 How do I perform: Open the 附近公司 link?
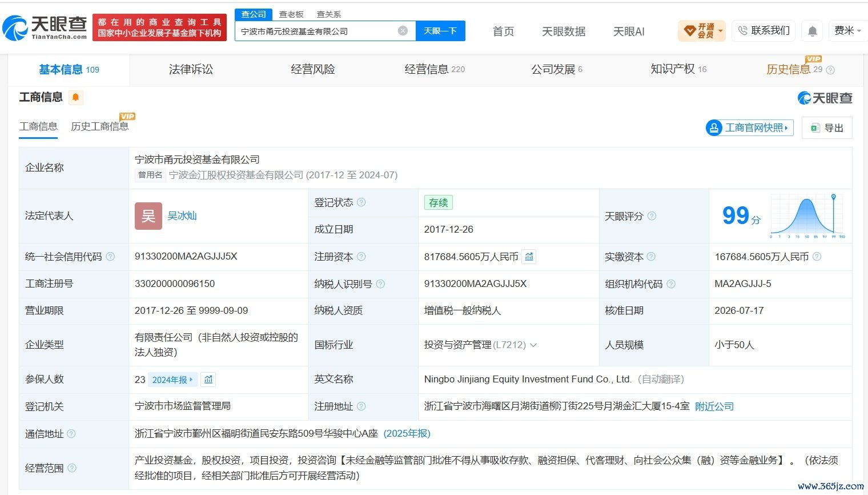coord(714,406)
